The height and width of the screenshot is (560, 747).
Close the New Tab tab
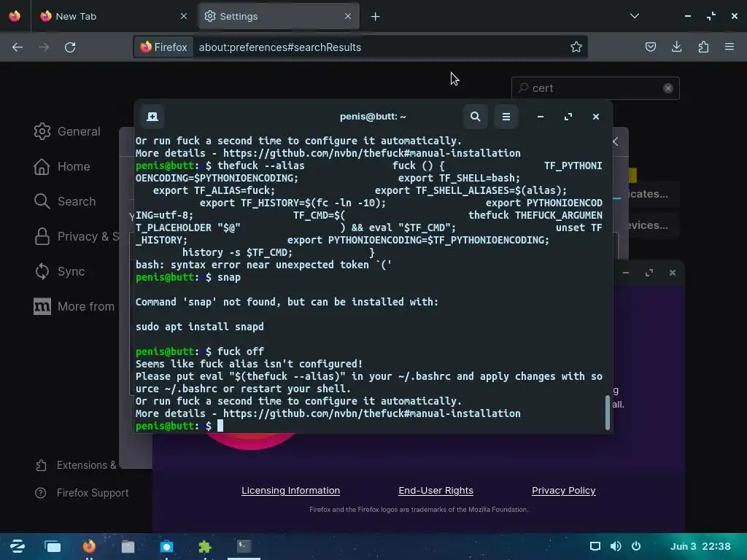(x=184, y=16)
